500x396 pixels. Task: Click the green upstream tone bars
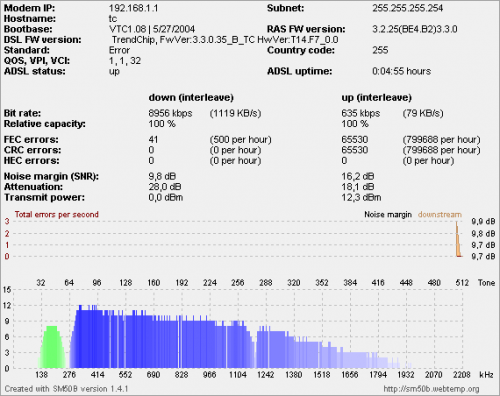(x=52, y=347)
